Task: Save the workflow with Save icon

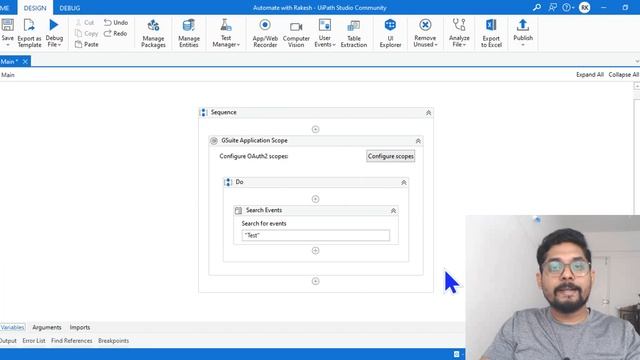Action: click(x=7, y=25)
